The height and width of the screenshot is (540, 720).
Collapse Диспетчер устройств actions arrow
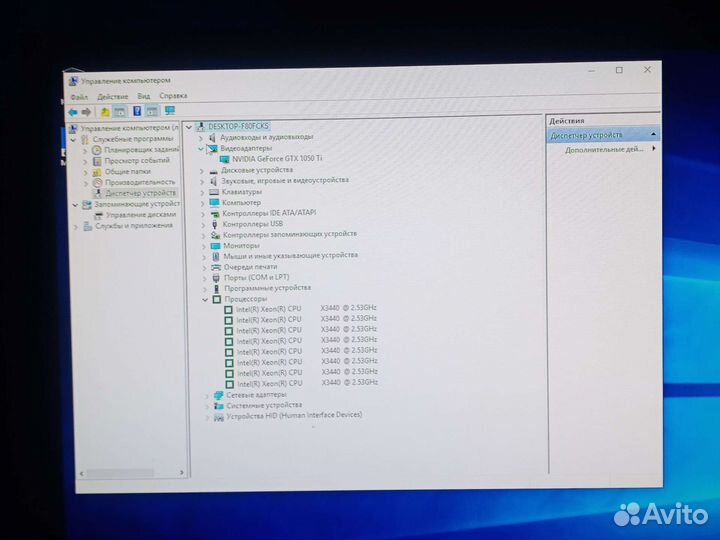pos(653,134)
